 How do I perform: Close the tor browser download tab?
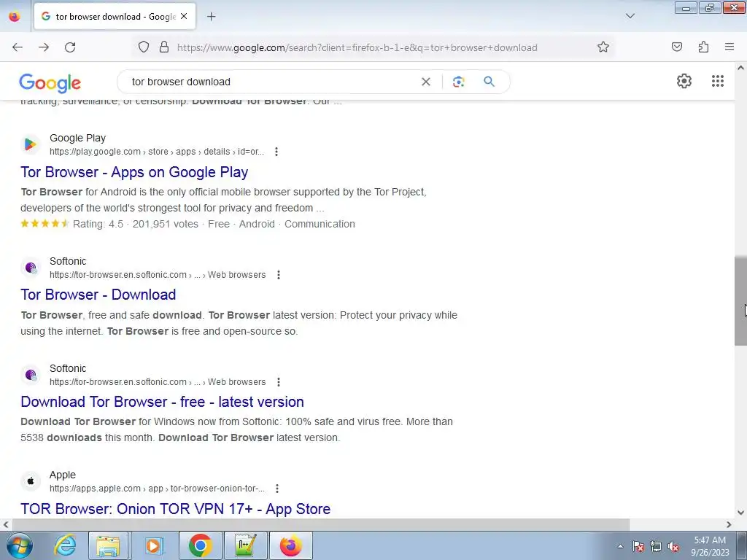tap(184, 16)
